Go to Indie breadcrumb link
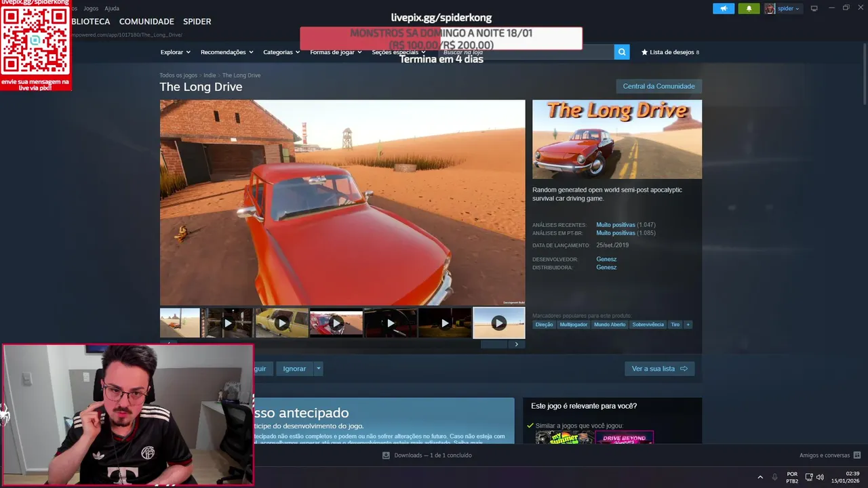This screenshot has height=488, width=868. [x=210, y=75]
